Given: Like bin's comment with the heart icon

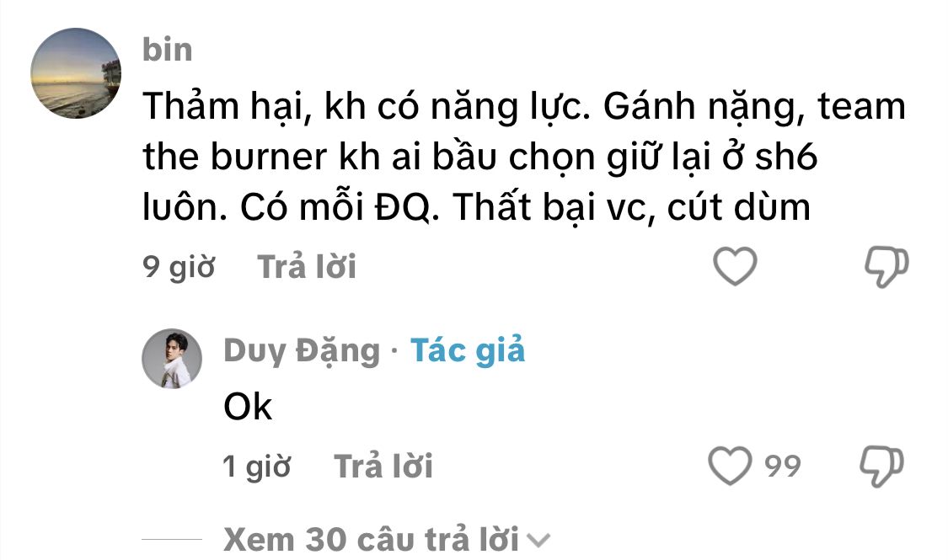Looking at the screenshot, I should point(735,266).
